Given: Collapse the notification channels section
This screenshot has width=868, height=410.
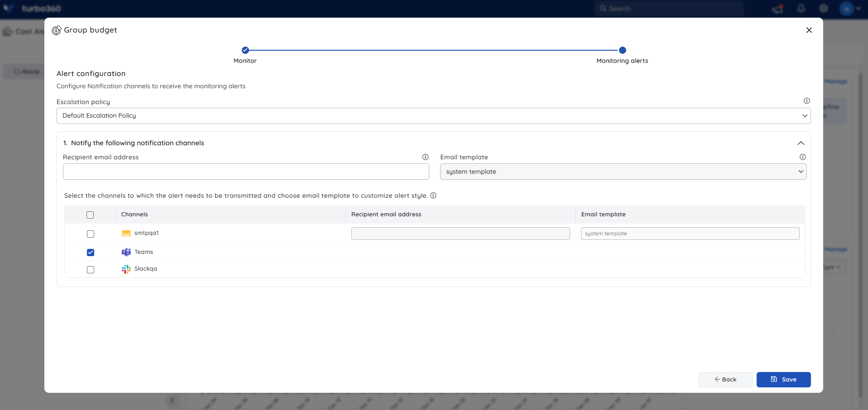Looking at the screenshot, I should tap(801, 143).
